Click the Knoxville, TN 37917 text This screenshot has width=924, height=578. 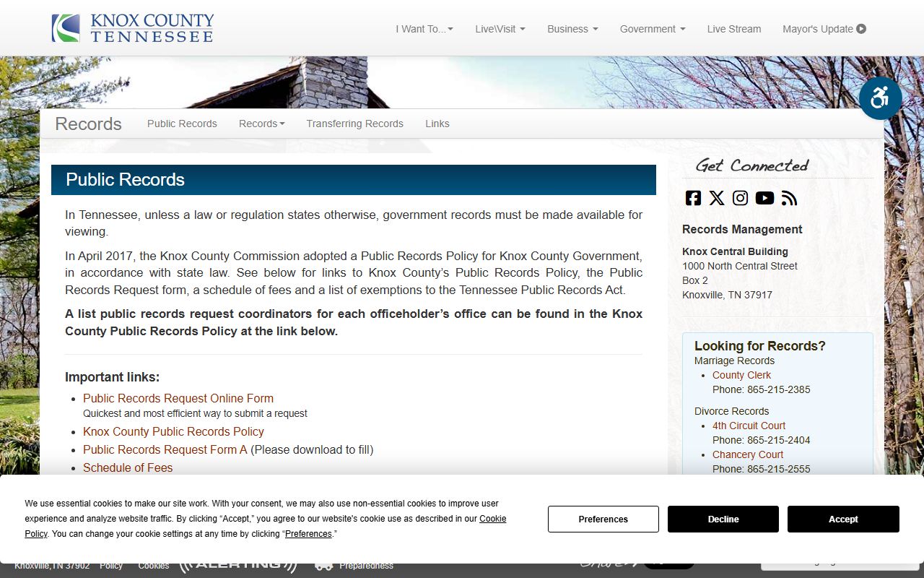pos(727,295)
